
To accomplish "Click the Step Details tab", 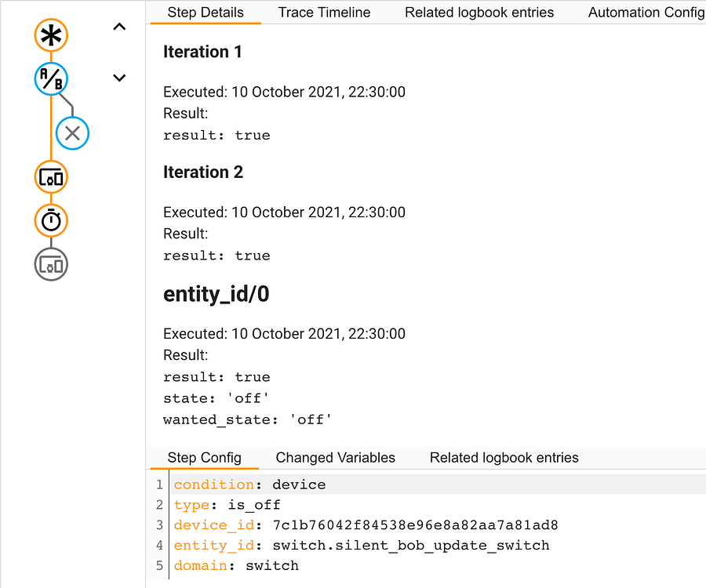I will click(x=205, y=13).
